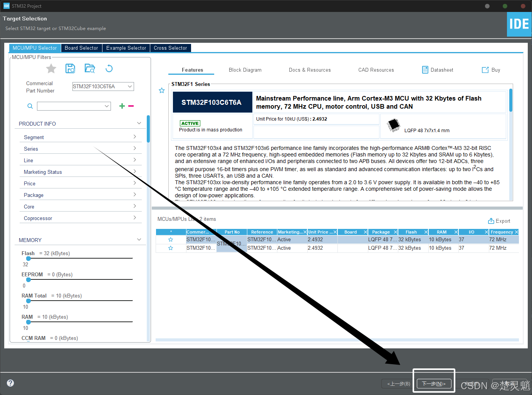Open the Buy link for this MCU

coord(491,70)
